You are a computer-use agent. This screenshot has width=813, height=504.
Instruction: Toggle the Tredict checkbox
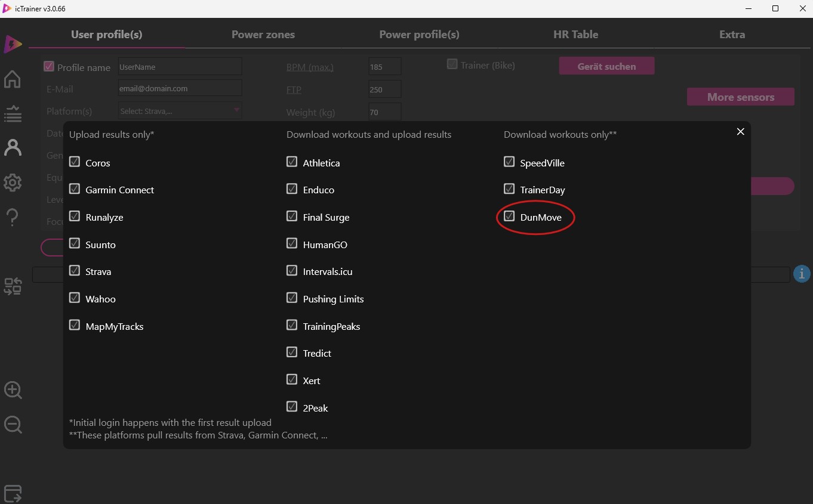(292, 353)
